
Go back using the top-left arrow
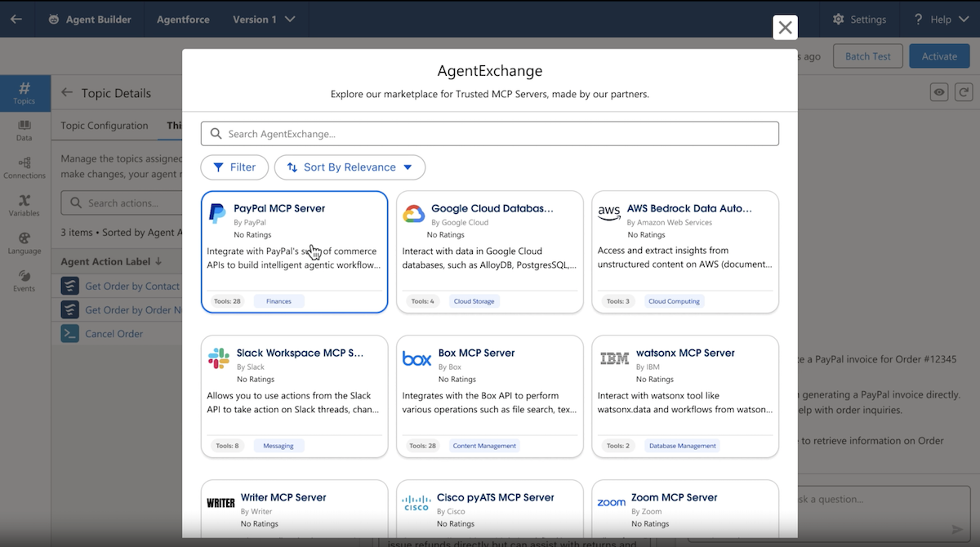pos(16,19)
